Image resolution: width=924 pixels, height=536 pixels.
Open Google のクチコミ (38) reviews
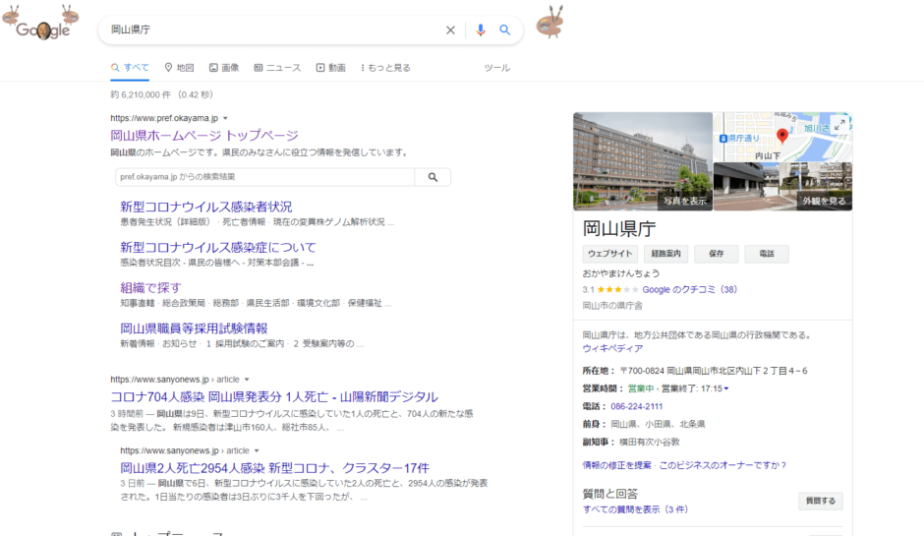[689, 290]
